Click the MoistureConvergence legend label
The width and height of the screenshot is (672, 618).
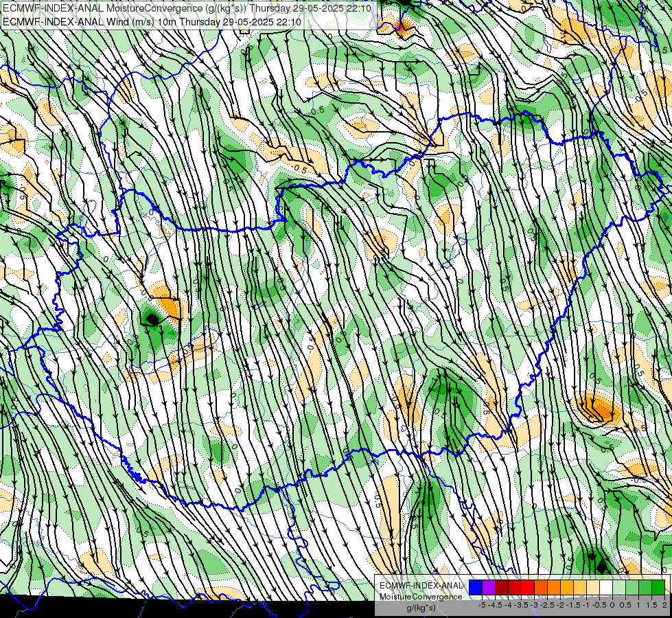pos(421,597)
